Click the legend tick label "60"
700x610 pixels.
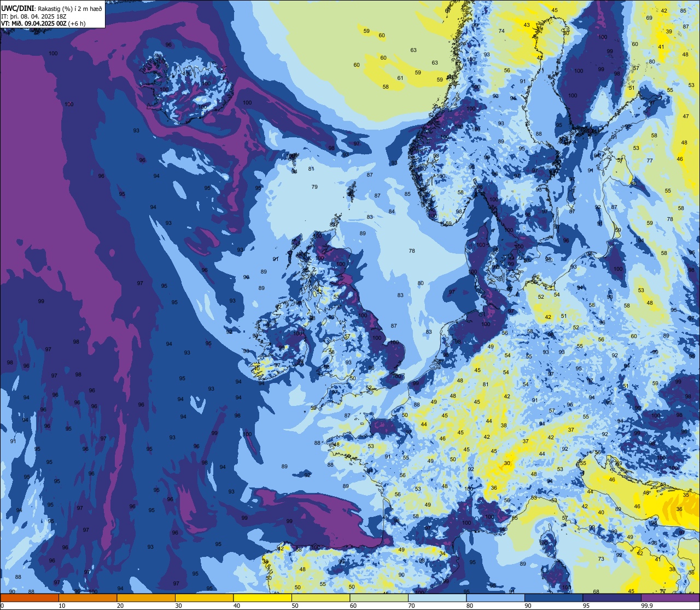click(353, 606)
